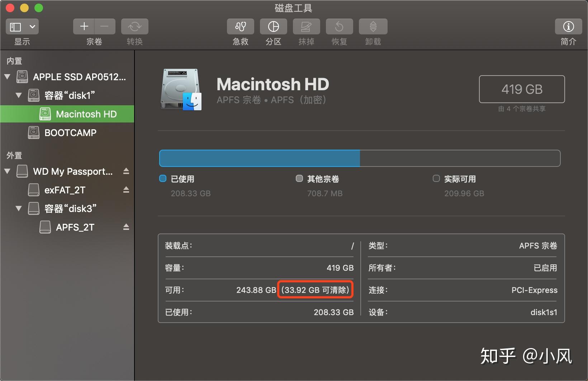
Task: Eject the exFAT_2T volume
Action: tap(126, 190)
